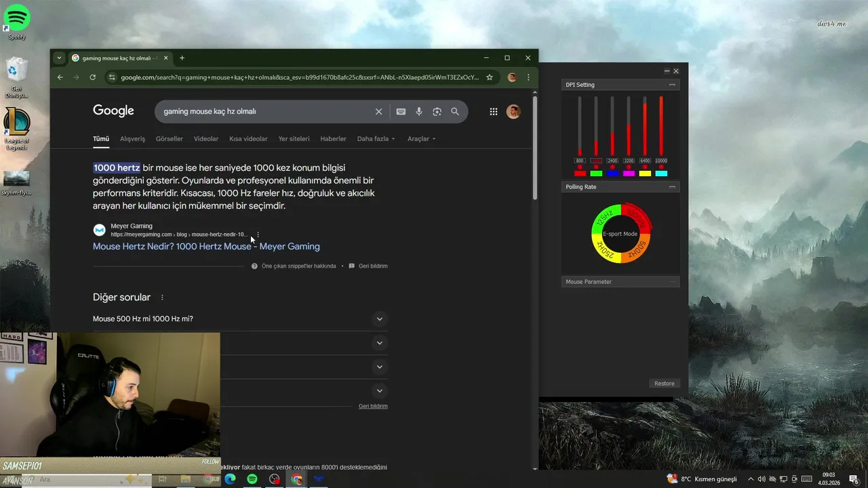
Task: Reload the Google results page
Action: [x=93, y=77]
